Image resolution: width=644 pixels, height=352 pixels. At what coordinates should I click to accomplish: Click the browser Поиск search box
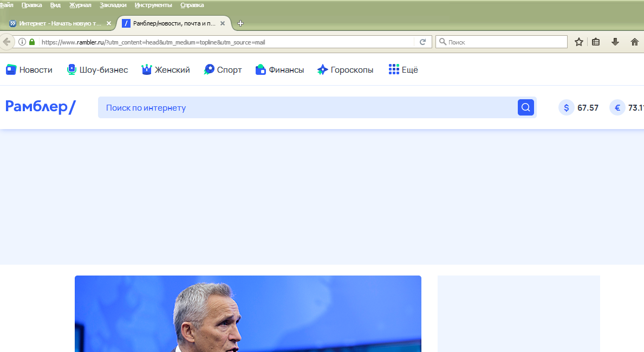[502, 42]
